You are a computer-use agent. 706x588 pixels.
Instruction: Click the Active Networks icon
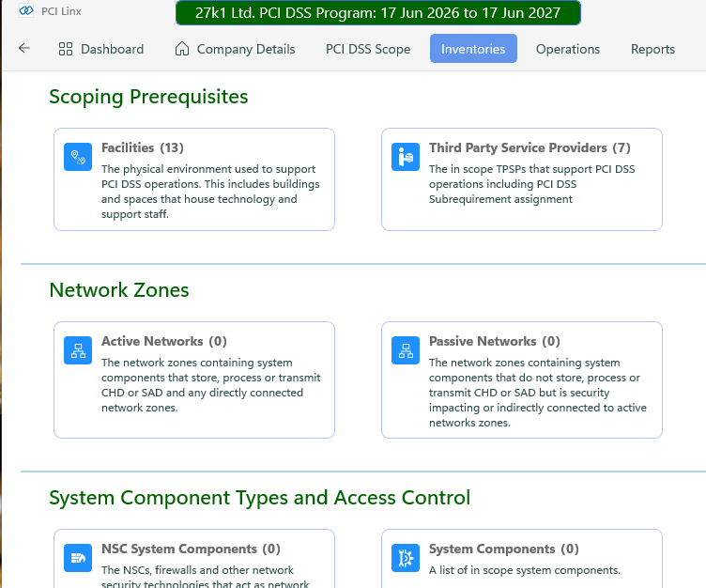pyautogui.click(x=78, y=350)
